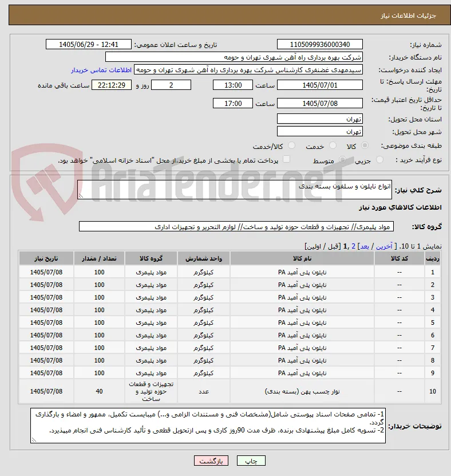The width and height of the screenshot is (451, 476).
Task: Click the general description text area
Action: pos(235,190)
